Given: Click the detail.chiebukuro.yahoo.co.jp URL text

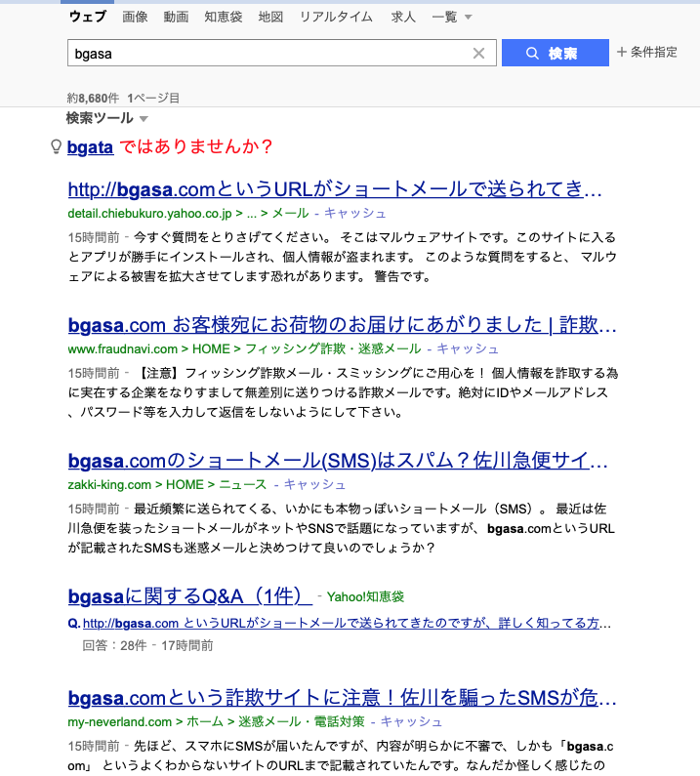Looking at the screenshot, I should [150, 214].
